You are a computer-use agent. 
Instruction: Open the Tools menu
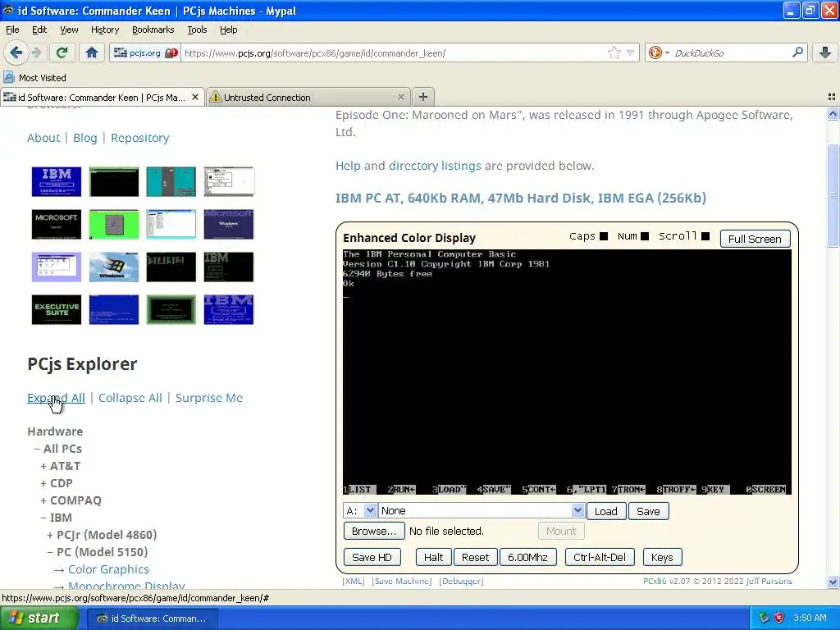(x=197, y=30)
